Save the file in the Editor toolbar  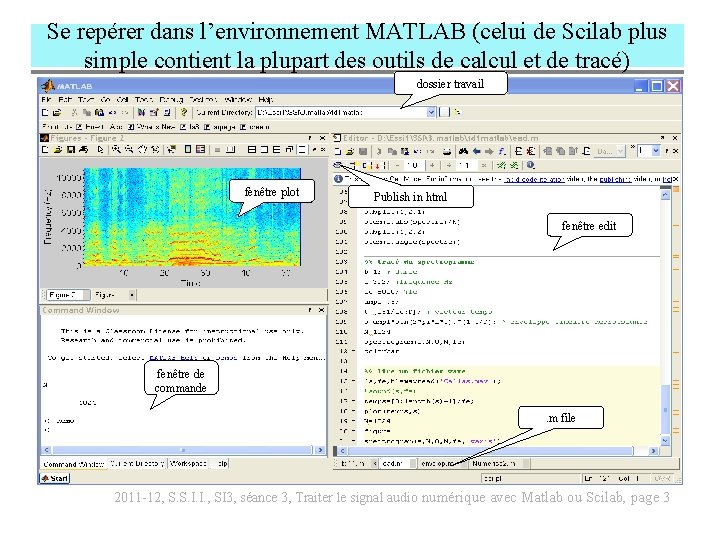[x=363, y=151]
